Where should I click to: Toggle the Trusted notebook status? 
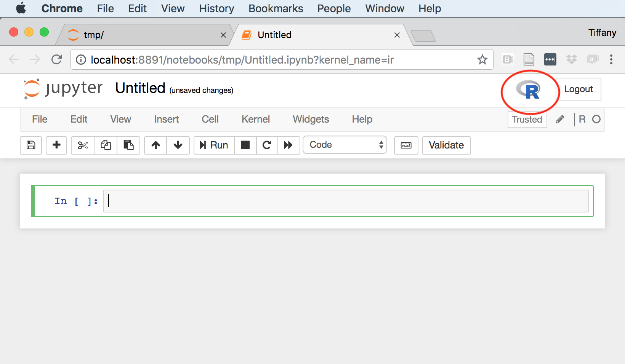pos(527,119)
